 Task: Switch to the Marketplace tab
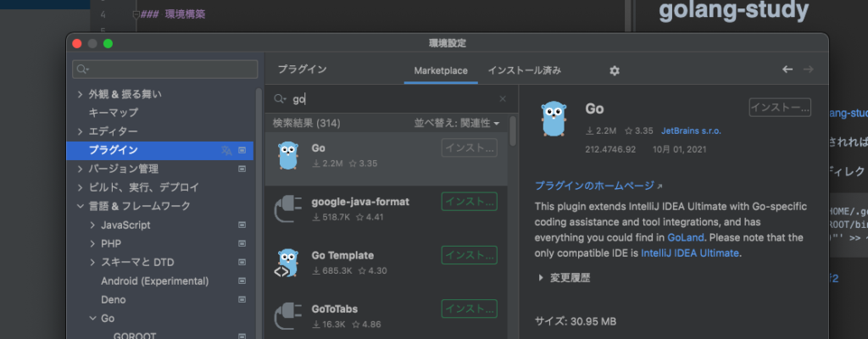(441, 71)
